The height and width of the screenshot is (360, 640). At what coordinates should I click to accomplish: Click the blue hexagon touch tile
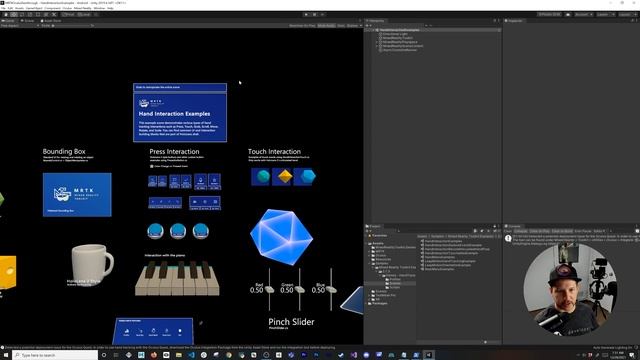coord(304,177)
